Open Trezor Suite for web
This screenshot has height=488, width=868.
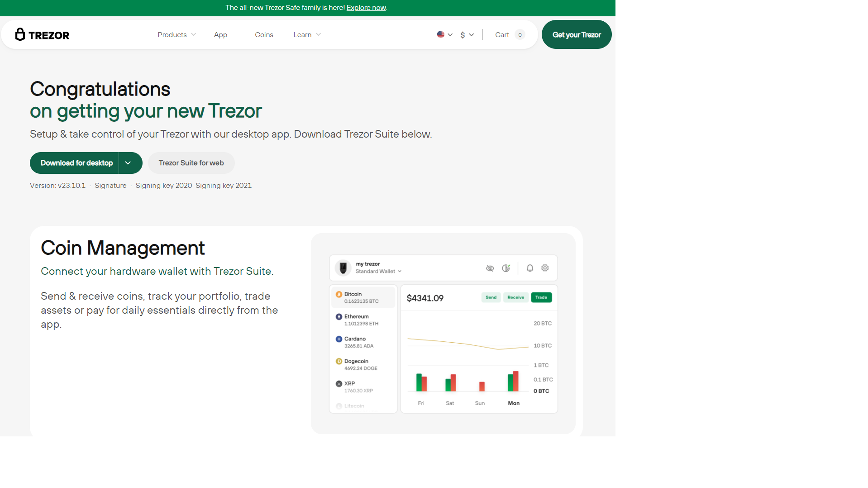[x=191, y=163]
